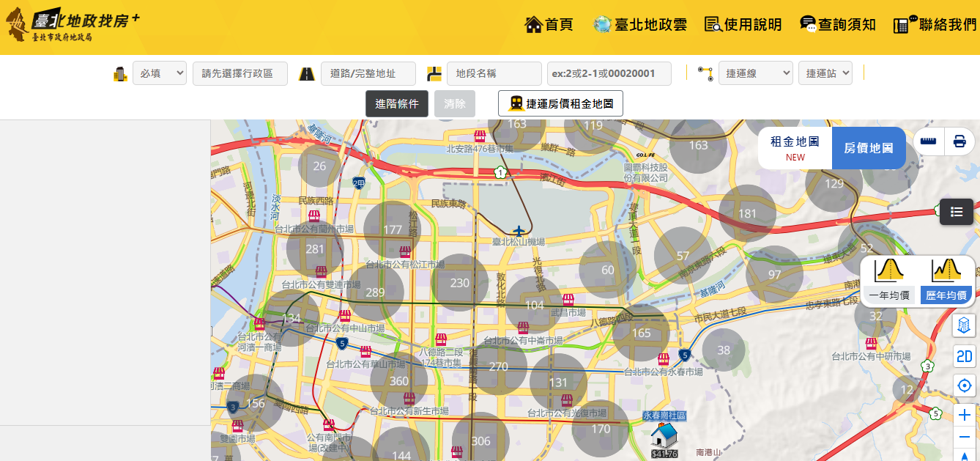Viewport: 980px width, 461px height.
Task: Switch to 3D buildings view icon
Action: pos(964,326)
